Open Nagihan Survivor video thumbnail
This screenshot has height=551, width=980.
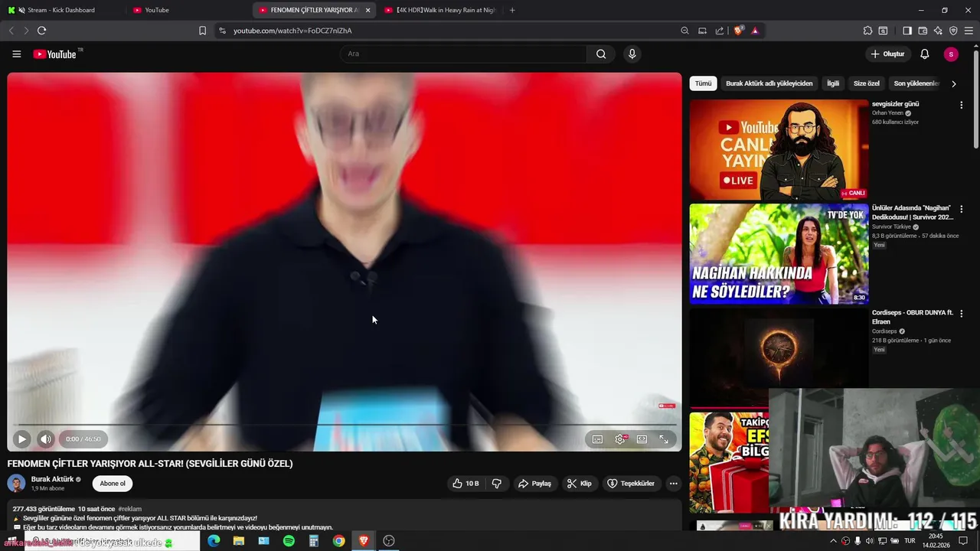[x=779, y=254]
